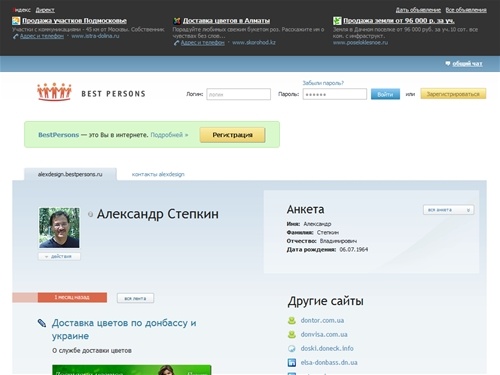The height and width of the screenshot is (375, 500).
Task: Click the Другие сайты heading
Action: (x=325, y=301)
